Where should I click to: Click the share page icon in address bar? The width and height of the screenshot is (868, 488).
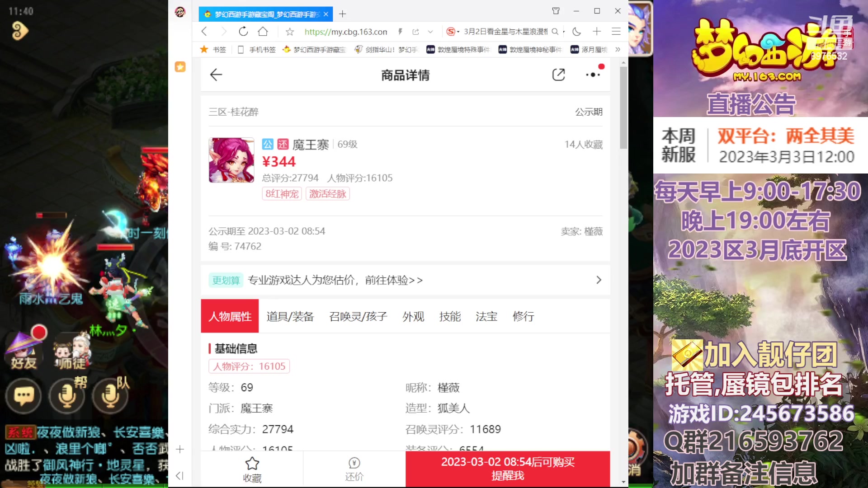click(x=415, y=32)
